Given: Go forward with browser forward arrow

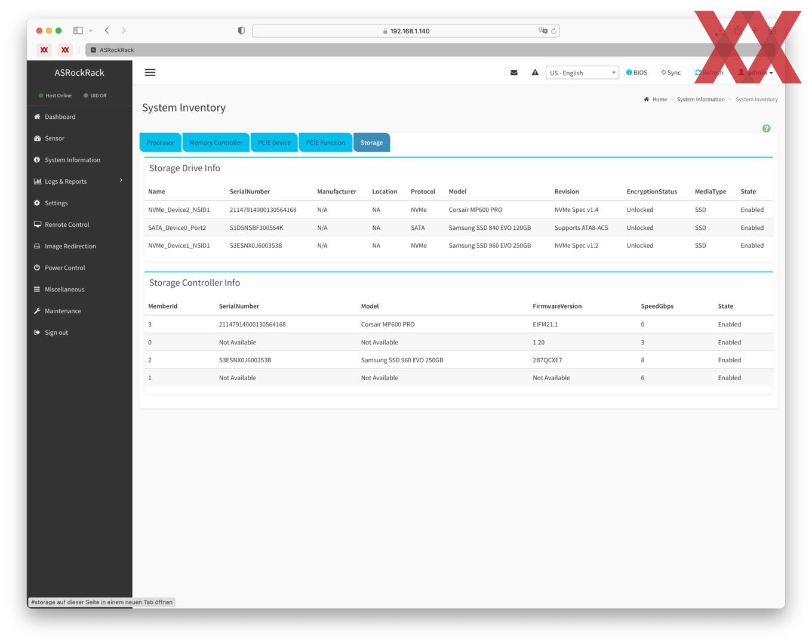Looking at the screenshot, I should tap(124, 30).
